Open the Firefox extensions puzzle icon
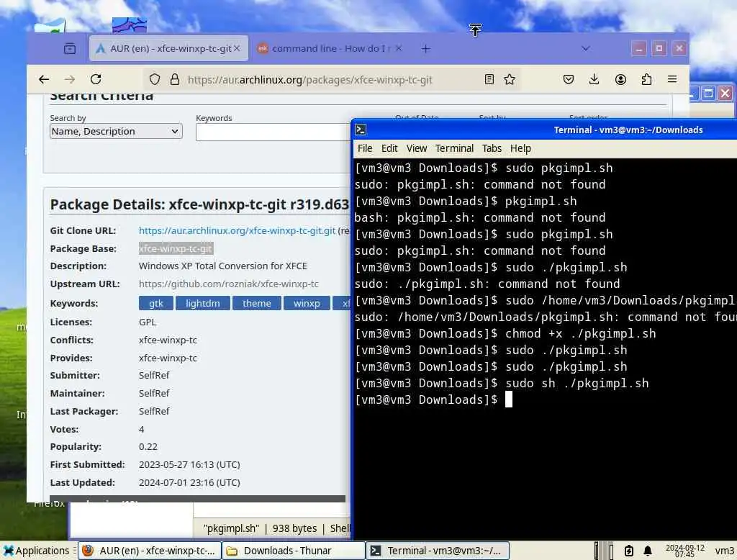 (646, 79)
